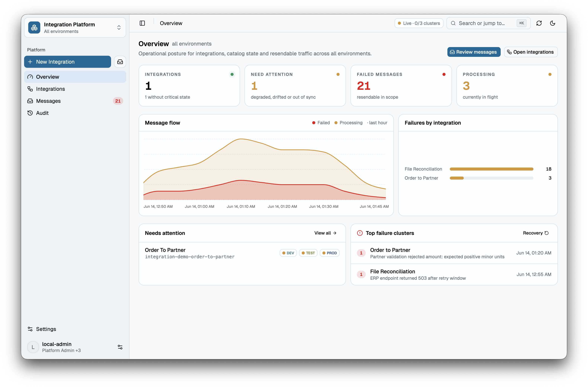Click red dot on Failed Messages card
The height and width of the screenshot is (387, 588).
click(x=444, y=74)
